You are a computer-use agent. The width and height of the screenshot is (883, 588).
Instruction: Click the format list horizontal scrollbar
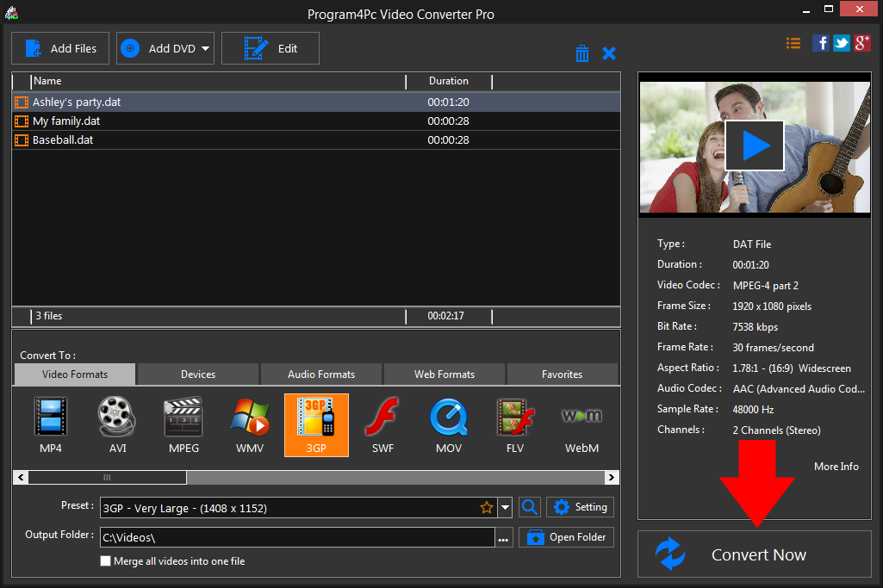(108, 477)
